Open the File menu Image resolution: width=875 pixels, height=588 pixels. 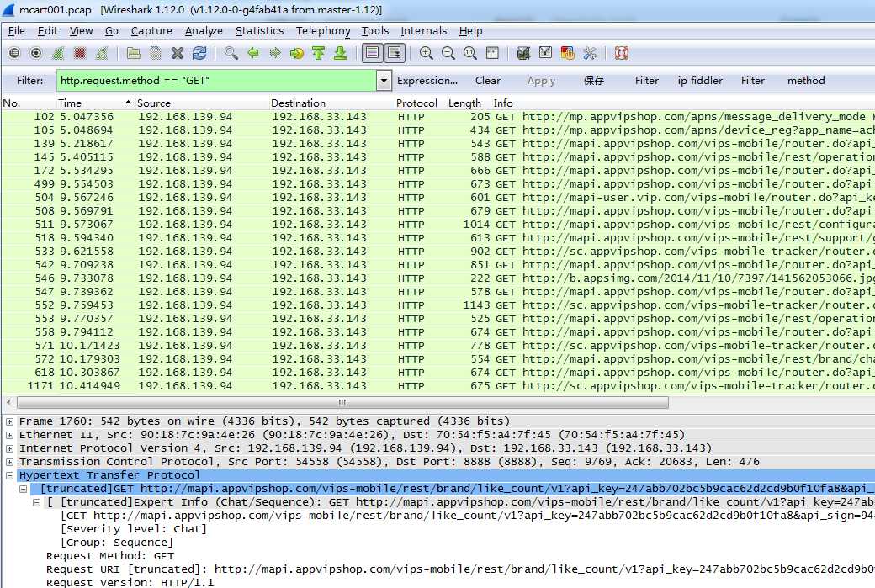coord(16,30)
